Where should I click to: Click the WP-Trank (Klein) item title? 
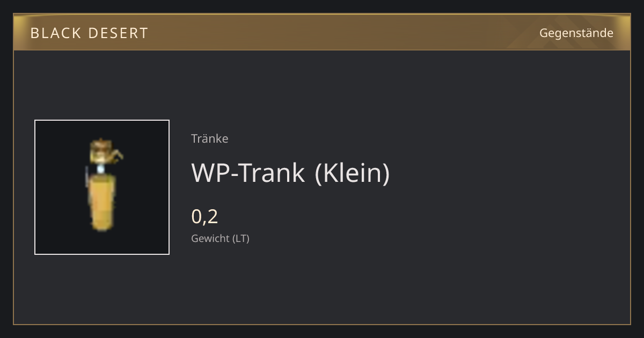pyautogui.click(x=290, y=173)
